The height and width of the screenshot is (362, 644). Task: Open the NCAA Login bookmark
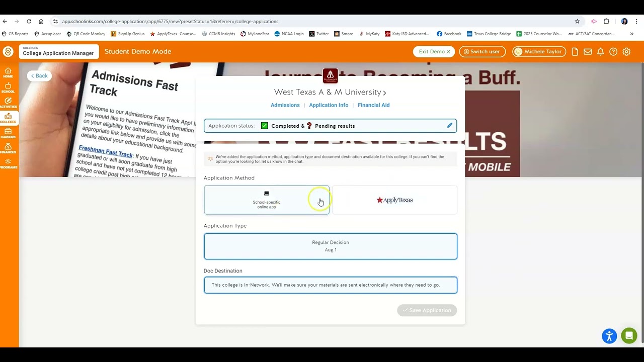[x=289, y=34]
